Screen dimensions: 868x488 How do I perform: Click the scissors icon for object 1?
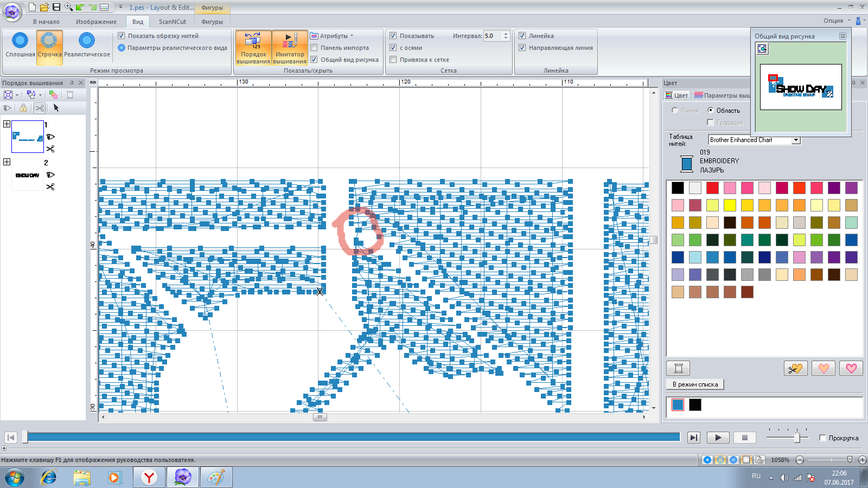pyautogui.click(x=50, y=149)
